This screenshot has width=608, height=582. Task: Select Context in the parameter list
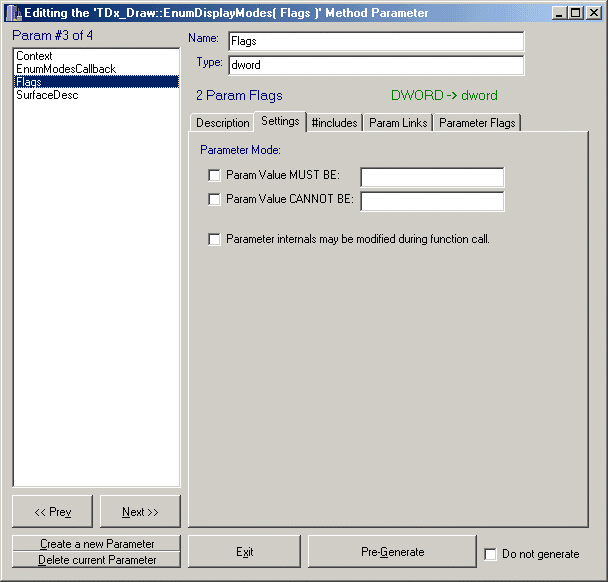tap(35, 56)
